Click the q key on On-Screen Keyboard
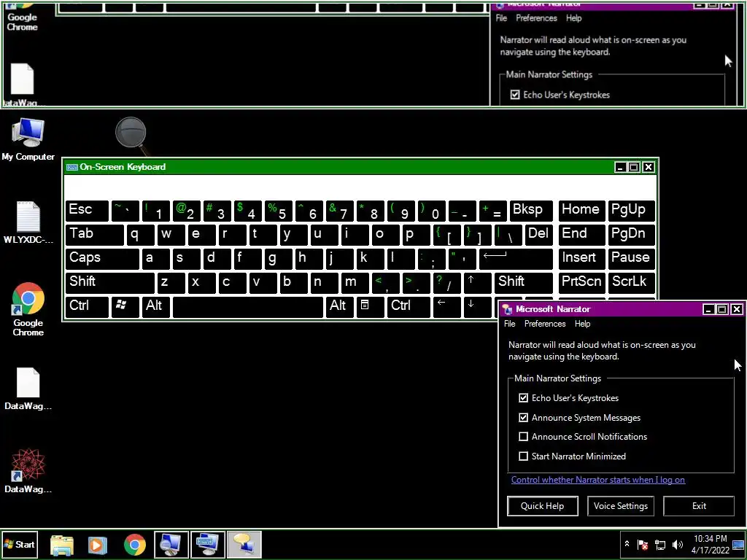 point(141,234)
